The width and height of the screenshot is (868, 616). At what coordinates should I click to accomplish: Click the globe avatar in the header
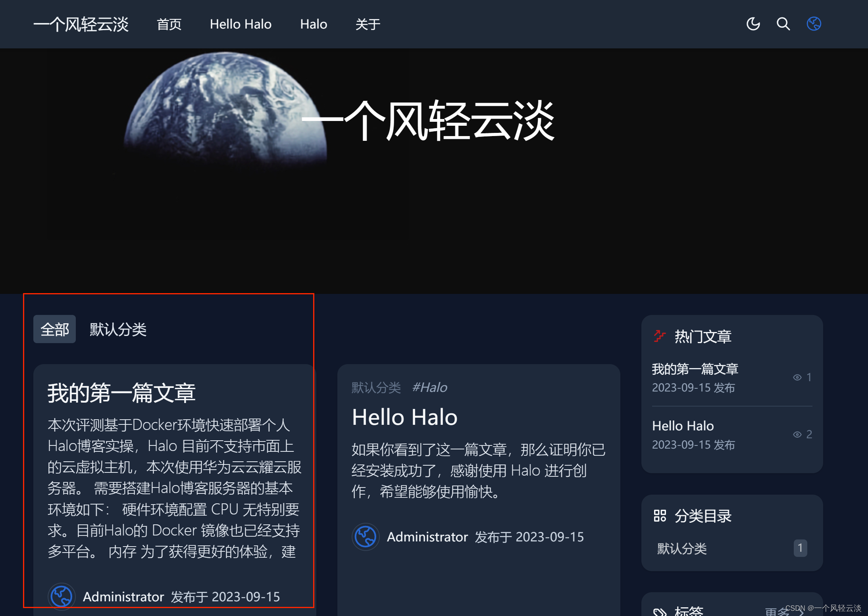tap(814, 24)
